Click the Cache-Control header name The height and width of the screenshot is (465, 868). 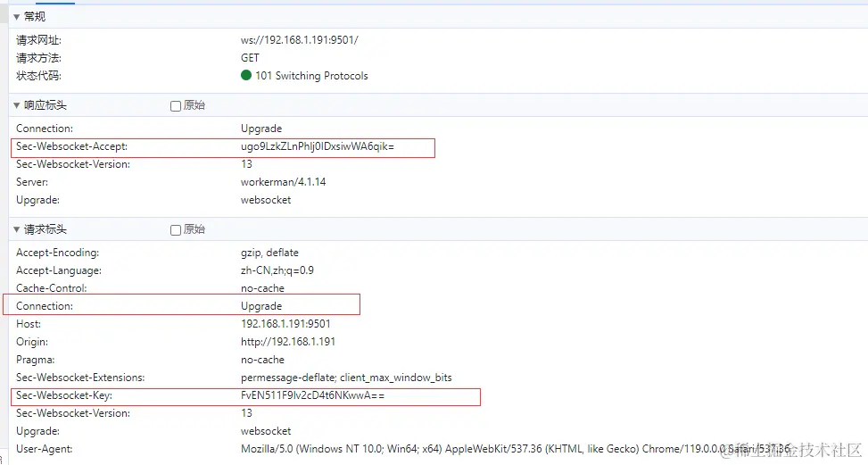52,288
